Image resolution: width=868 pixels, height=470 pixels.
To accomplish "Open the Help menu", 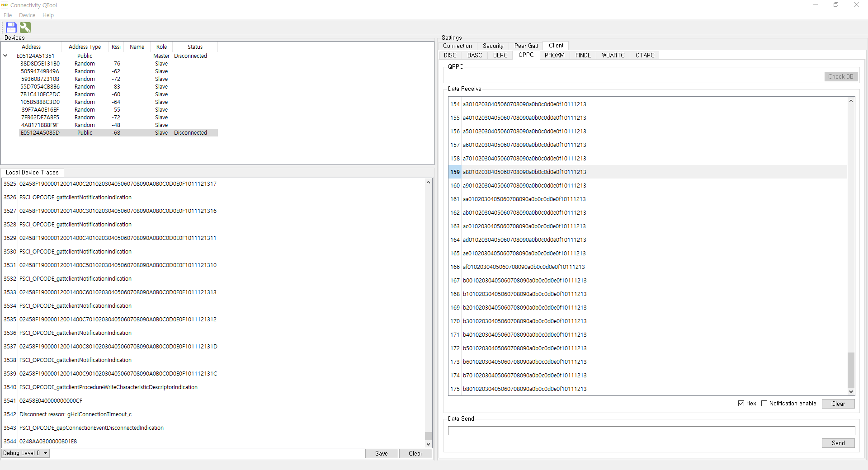I will pos(48,15).
